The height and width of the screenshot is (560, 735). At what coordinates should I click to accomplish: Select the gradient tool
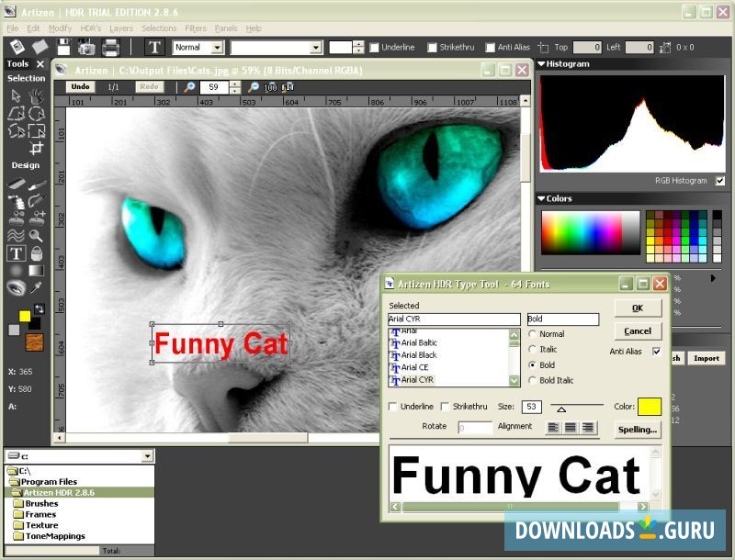[x=36, y=270]
